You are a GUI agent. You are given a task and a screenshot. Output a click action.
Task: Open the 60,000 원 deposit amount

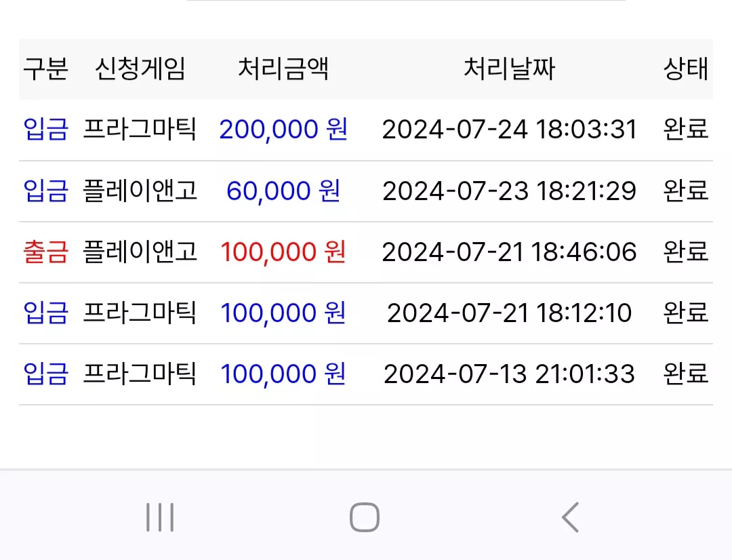click(283, 191)
